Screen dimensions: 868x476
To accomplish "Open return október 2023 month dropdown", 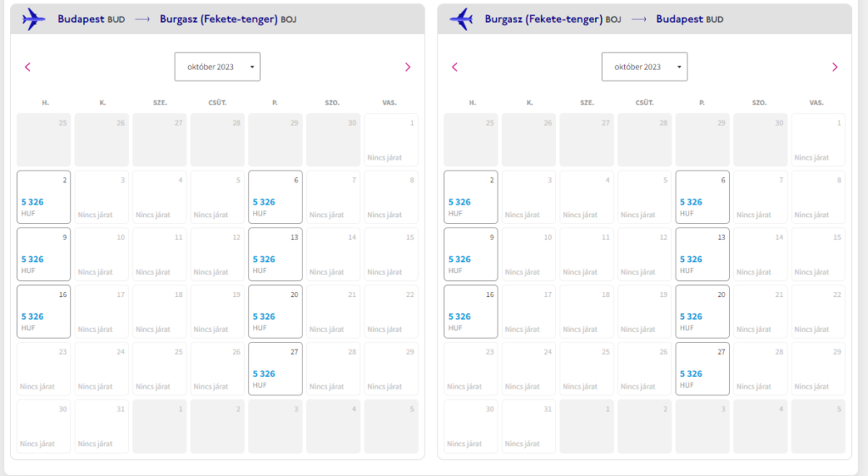I will click(x=644, y=66).
